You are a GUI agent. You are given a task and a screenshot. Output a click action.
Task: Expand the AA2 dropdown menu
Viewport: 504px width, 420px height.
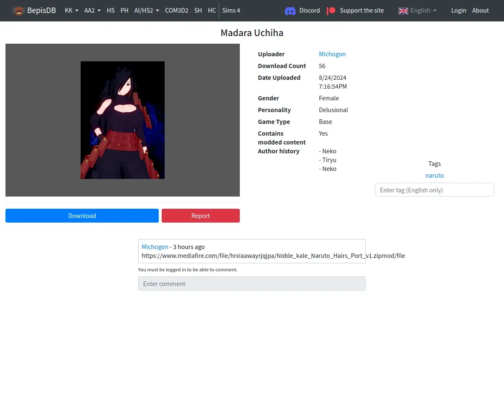point(92,10)
